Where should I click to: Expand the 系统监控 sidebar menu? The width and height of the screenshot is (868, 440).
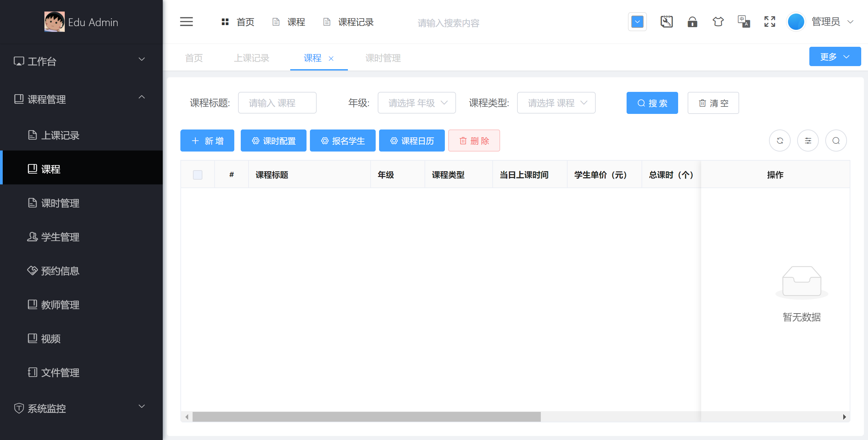pos(81,408)
